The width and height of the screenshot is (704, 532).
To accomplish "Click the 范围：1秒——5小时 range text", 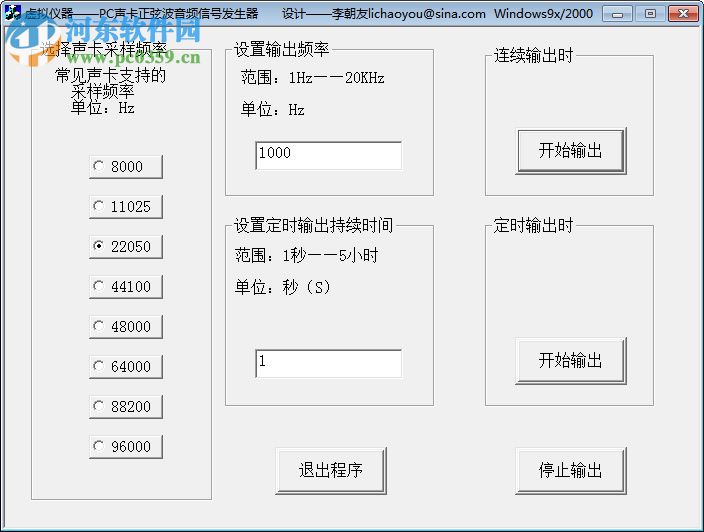I will (x=306, y=255).
